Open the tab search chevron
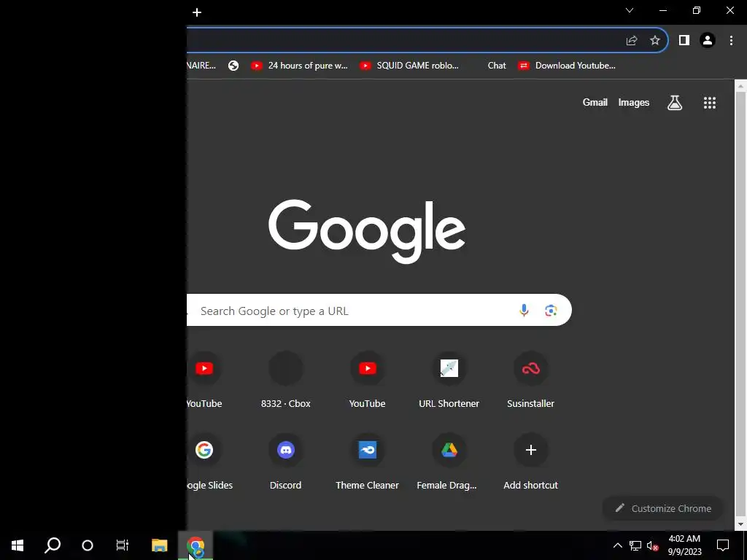The image size is (747, 560). click(x=630, y=10)
